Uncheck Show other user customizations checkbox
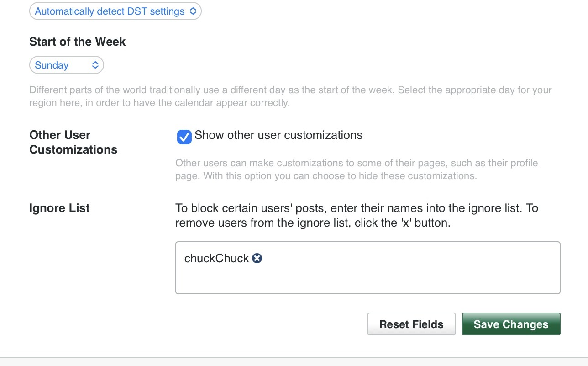Screen dimensions: 588x366 184,137
